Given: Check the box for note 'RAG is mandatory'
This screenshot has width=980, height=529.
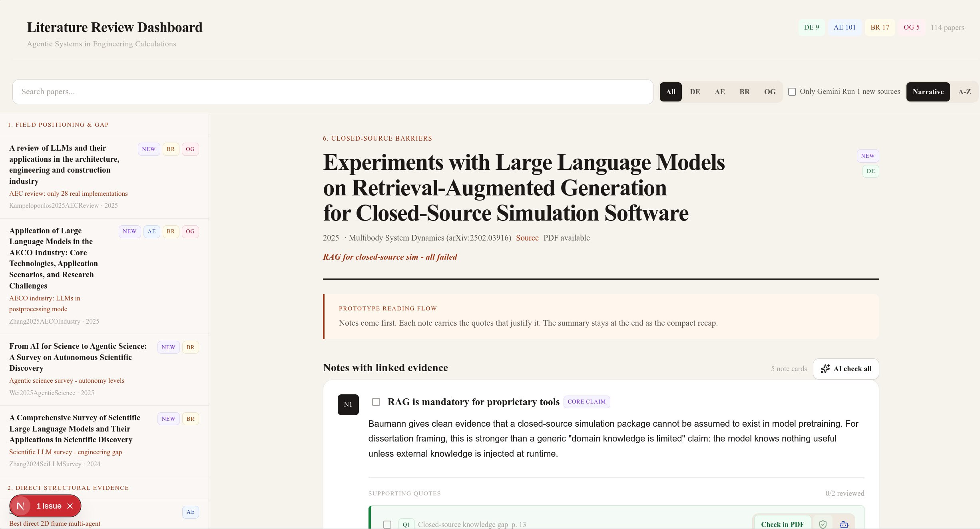Looking at the screenshot, I should pyautogui.click(x=376, y=402).
